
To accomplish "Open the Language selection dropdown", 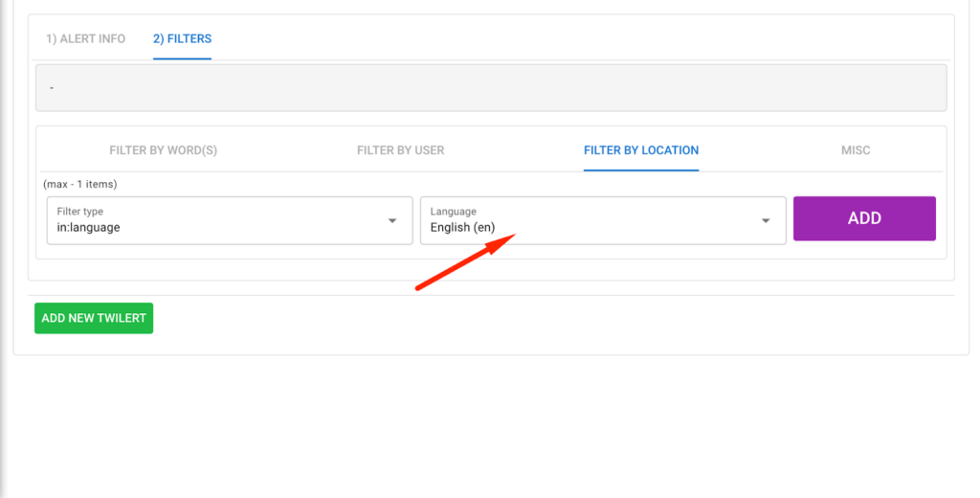I will pyautogui.click(x=603, y=220).
